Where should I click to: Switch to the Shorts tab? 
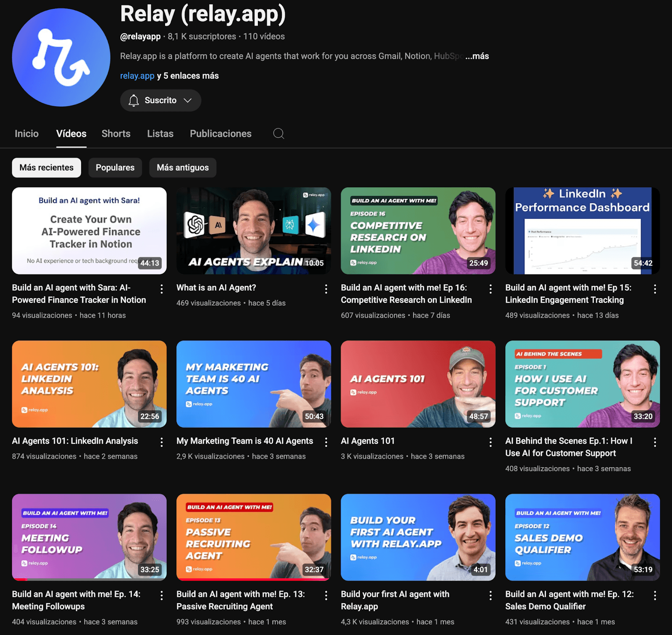[116, 134]
